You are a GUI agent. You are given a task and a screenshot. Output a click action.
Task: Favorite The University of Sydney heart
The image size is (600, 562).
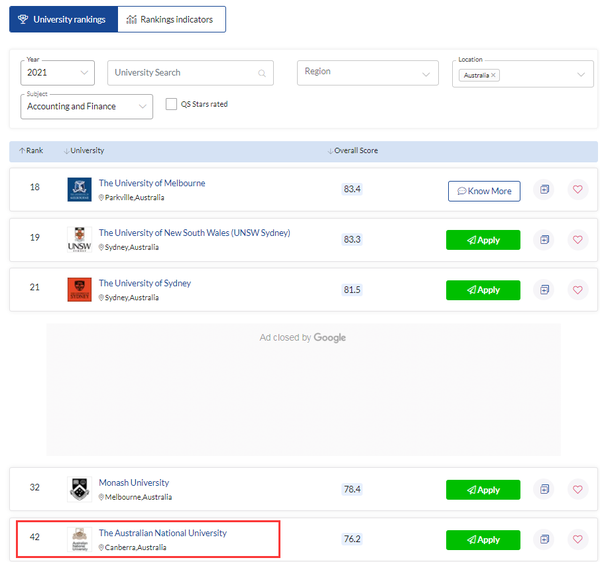click(x=577, y=290)
